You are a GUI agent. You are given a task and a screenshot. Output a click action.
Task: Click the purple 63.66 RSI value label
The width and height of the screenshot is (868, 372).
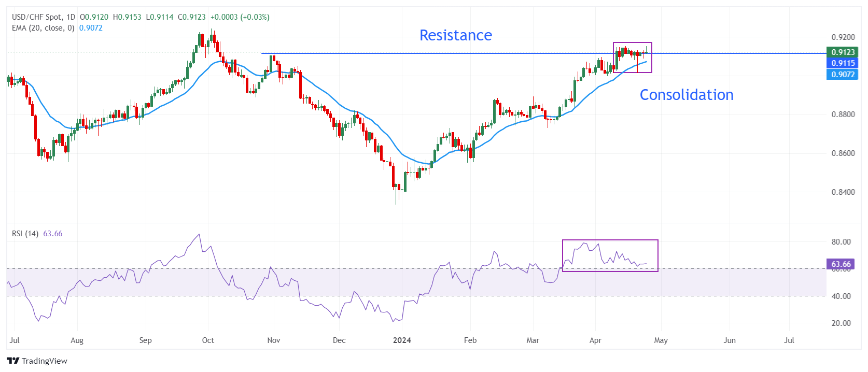pyautogui.click(x=840, y=264)
